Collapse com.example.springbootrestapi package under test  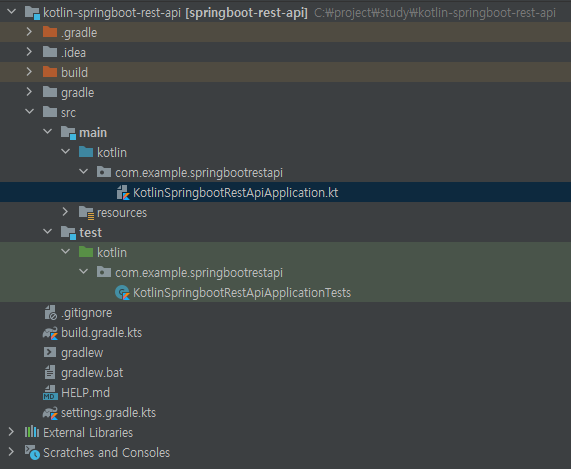[x=83, y=272]
